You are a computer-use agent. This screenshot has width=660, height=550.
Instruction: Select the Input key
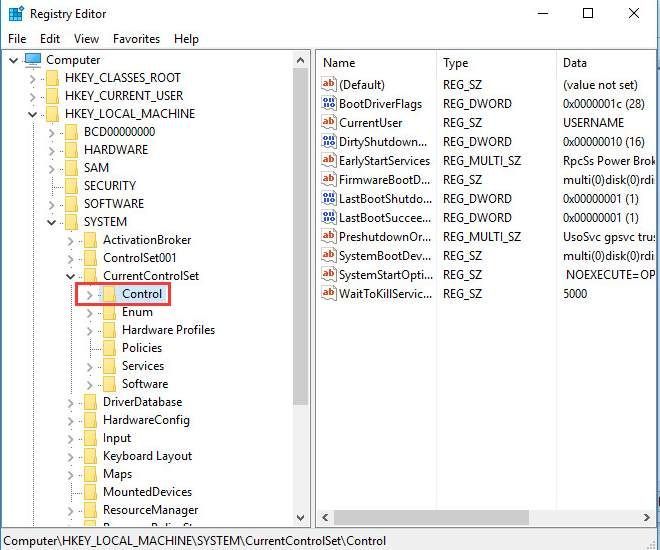pyautogui.click(x=117, y=438)
